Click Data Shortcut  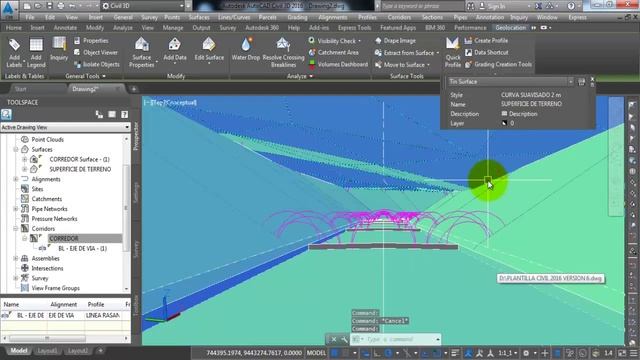coord(486,52)
